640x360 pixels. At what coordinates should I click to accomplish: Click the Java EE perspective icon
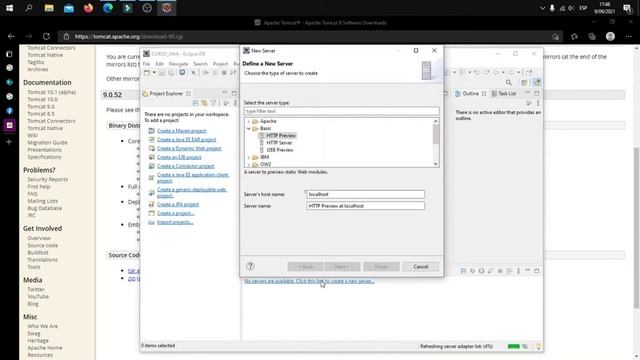[x=537, y=82]
